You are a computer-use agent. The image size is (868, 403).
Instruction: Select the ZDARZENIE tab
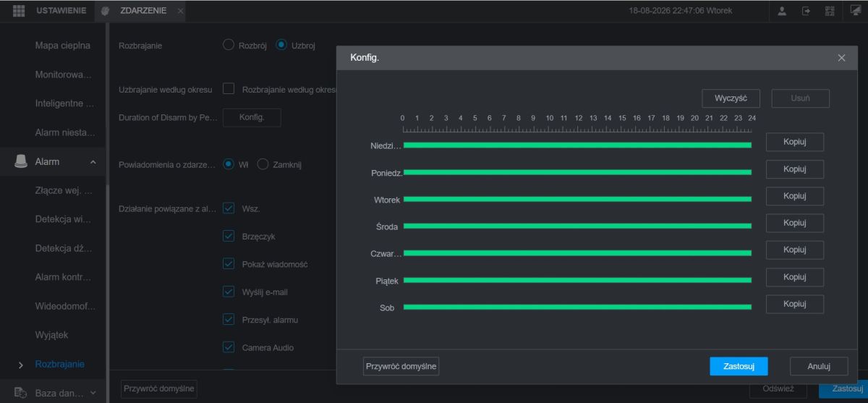pos(142,12)
